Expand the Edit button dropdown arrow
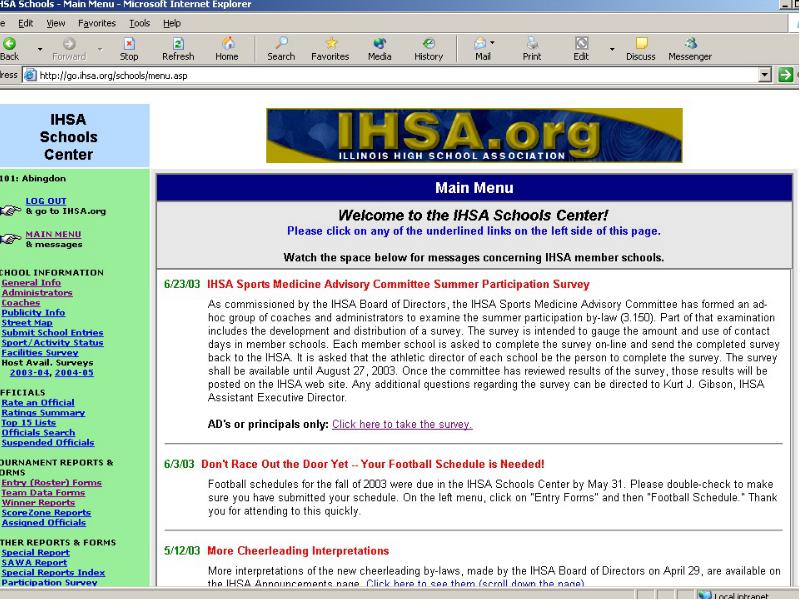 [612, 49]
